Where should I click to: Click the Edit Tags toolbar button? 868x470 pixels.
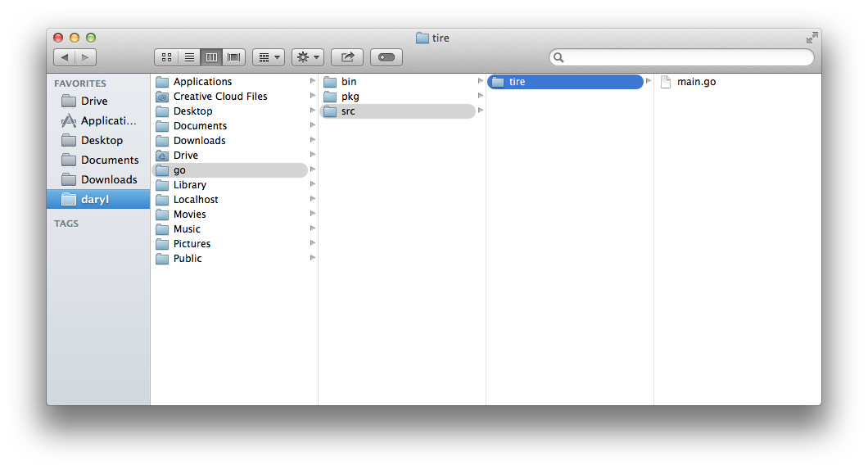point(387,57)
